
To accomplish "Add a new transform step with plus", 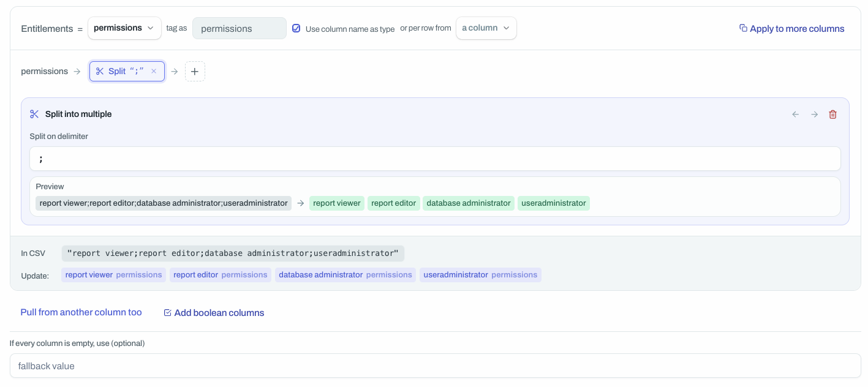I will [195, 71].
